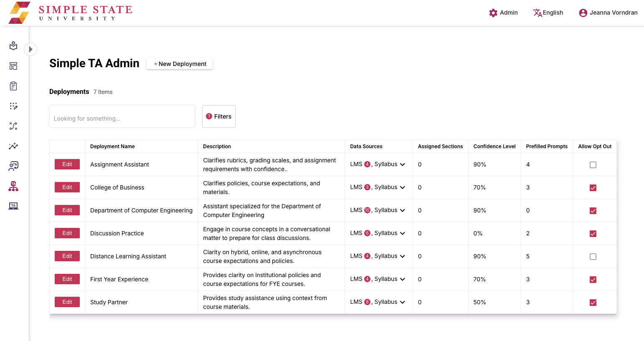
Task: Expand data sources for Study Partner row
Action: (x=403, y=302)
